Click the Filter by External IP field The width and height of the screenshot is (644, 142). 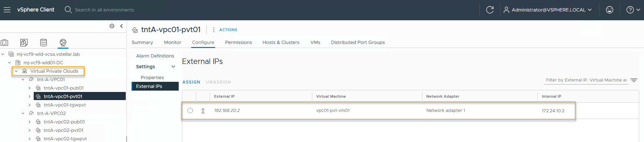pyautogui.click(x=586, y=80)
